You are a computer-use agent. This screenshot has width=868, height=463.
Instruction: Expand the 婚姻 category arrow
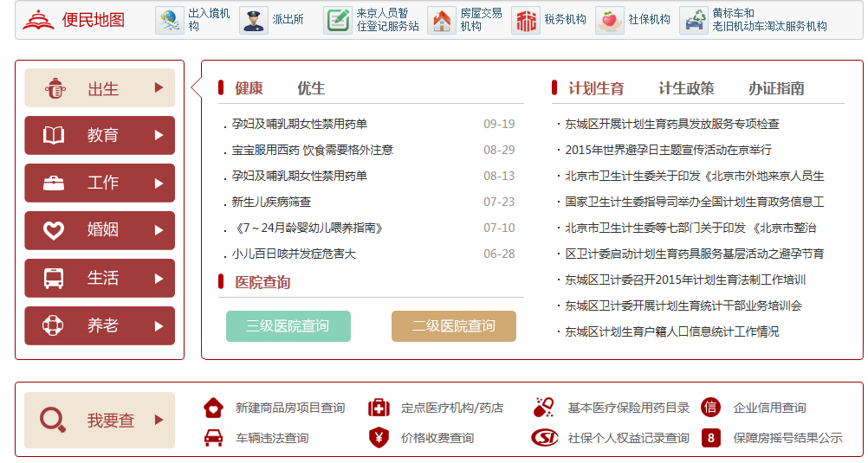(159, 230)
